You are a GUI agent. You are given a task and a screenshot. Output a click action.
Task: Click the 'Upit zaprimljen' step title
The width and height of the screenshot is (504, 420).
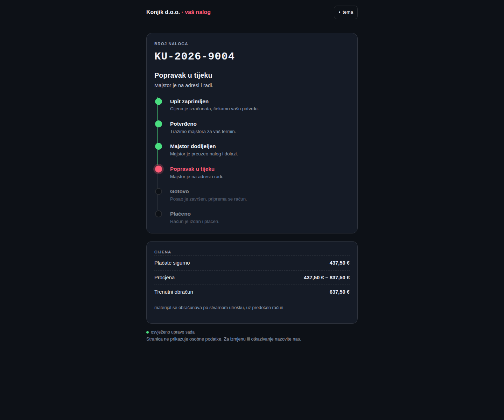(189, 101)
